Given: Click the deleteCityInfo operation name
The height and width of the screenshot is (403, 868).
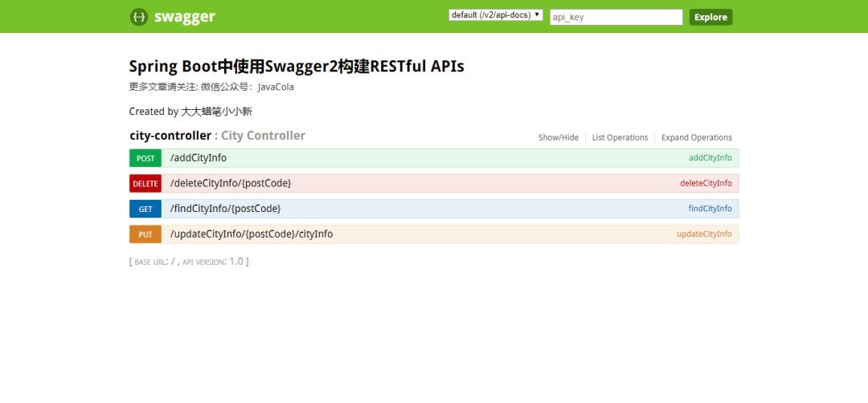Looking at the screenshot, I should click(x=706, y=184).
